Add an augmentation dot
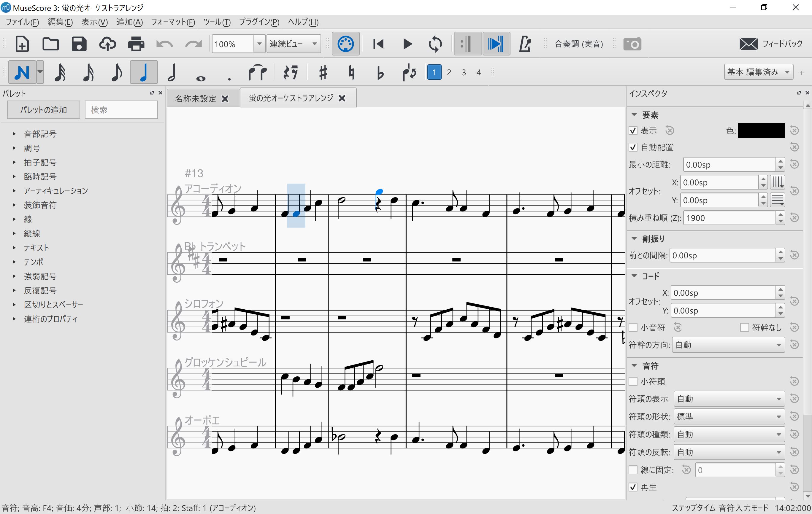The image size is (812, 514). pos(229,79)
